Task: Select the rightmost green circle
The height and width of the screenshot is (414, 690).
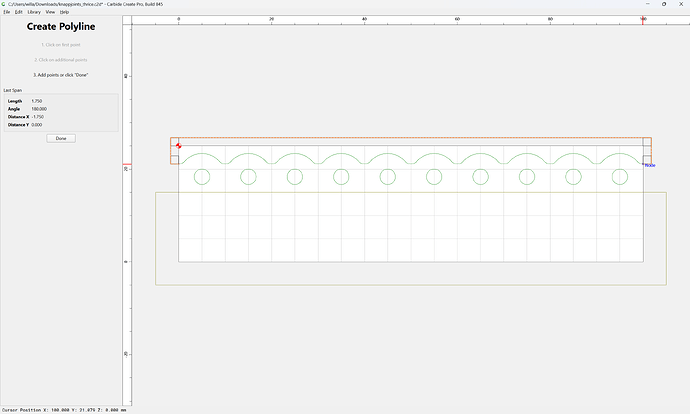Action: (620, 177)
